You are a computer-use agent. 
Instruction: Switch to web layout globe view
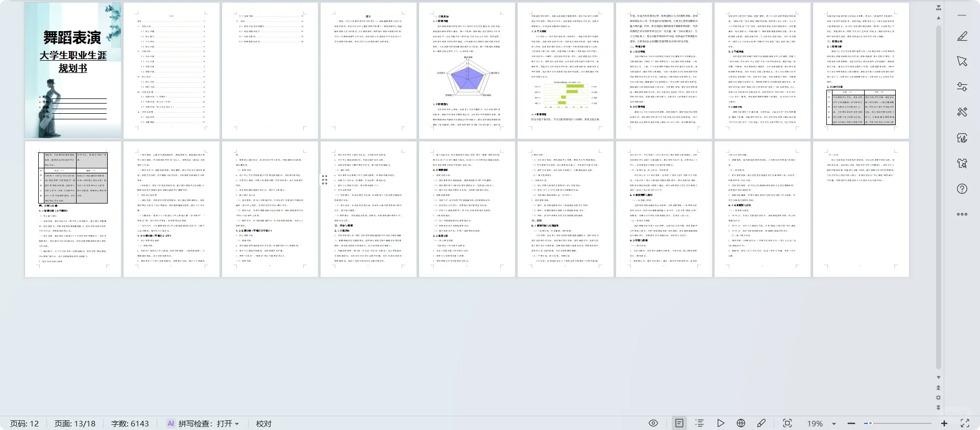[x=741, y=423]
